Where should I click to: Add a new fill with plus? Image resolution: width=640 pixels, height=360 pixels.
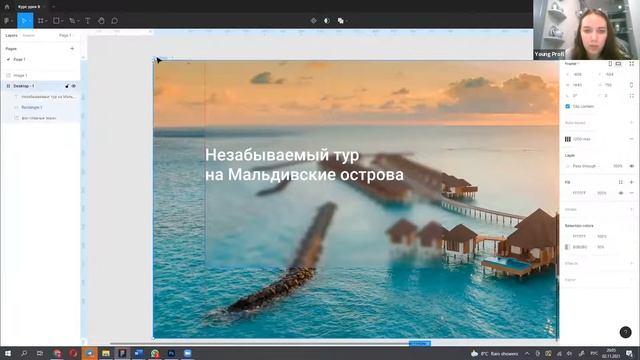[x=631, y=182]
